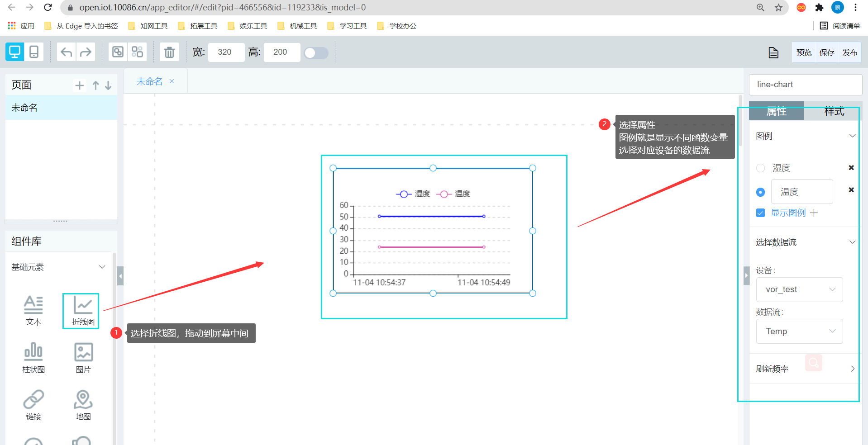Open the 数据流 Temp dropdown

800,331
